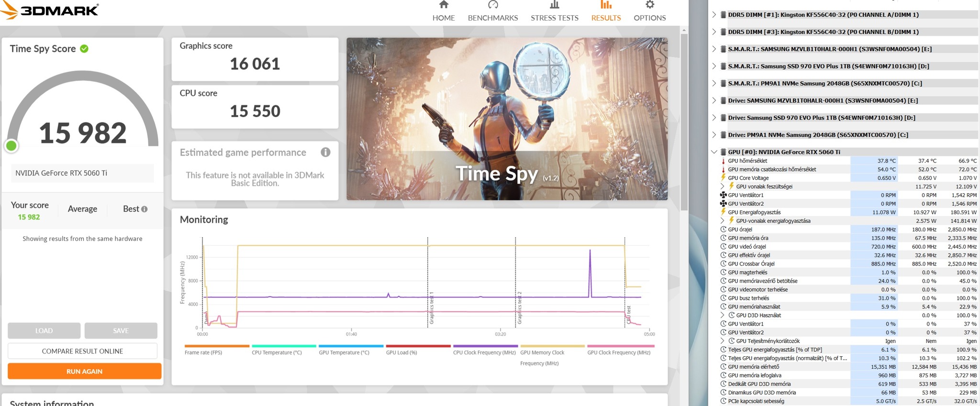Click the SAVE button
Viewport: 980px width, 406px height.
coord(121,330)
